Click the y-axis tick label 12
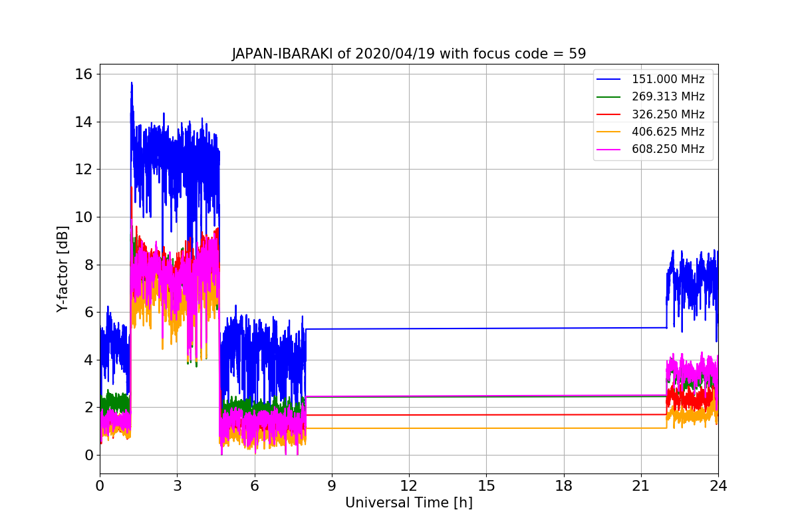Viewport: 798px width, 532px height. [x=84, y=169]
